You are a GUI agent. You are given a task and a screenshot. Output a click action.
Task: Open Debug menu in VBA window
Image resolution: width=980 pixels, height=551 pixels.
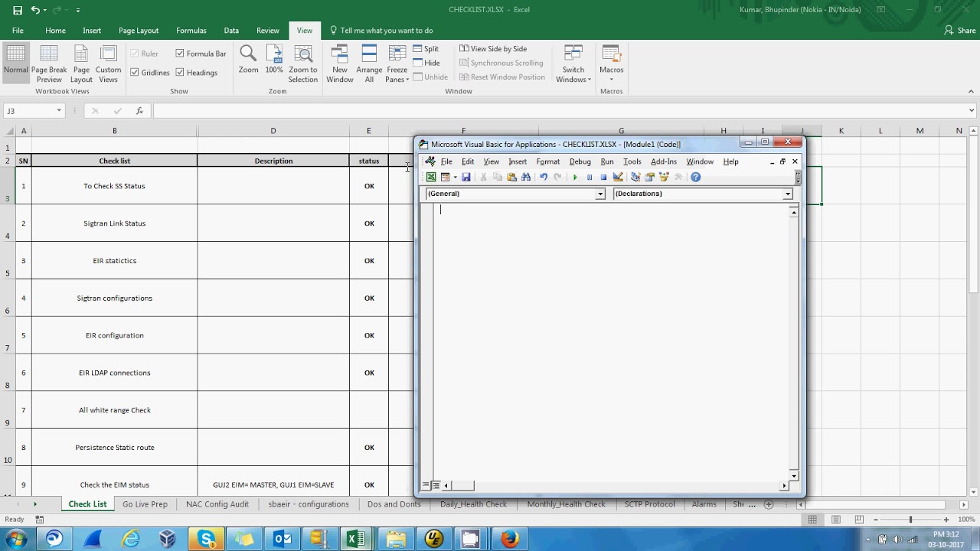click(x=580, y=161)
